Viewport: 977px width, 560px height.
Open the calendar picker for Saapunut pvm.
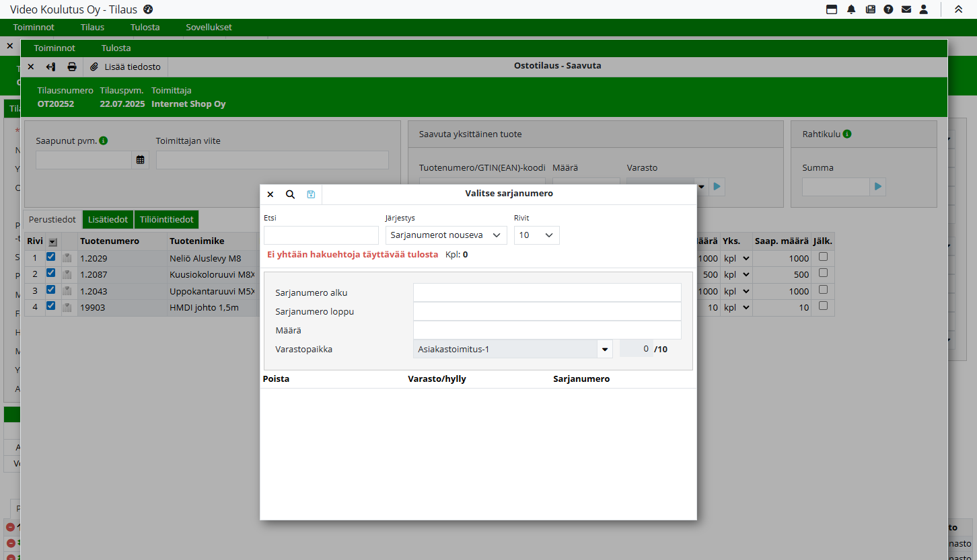tap(140, 160)
